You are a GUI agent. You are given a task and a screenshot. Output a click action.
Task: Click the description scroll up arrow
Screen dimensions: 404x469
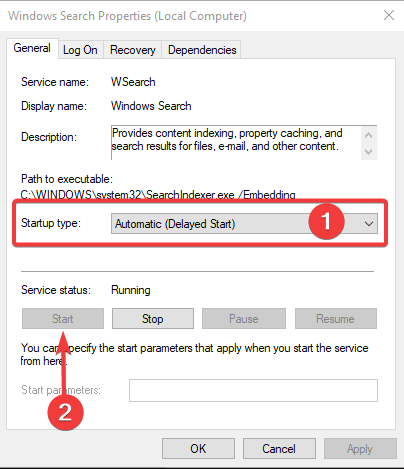368,135
